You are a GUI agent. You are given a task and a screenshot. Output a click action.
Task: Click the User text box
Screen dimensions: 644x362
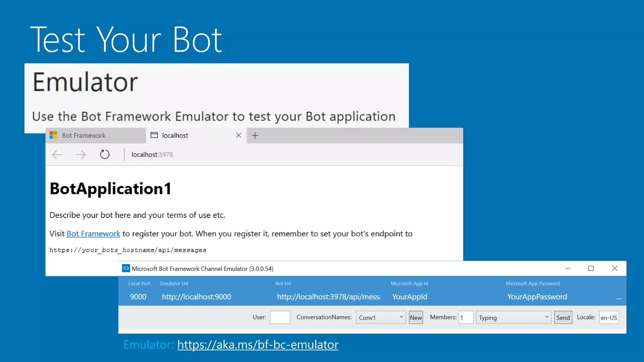click(x=280, y=317)
